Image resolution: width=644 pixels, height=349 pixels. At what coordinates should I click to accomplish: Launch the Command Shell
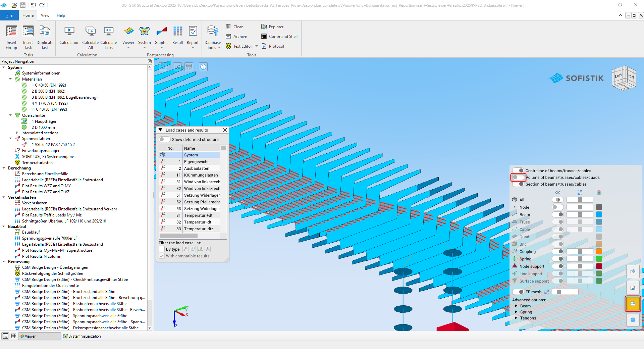pyautogui.click(x=279, y=36)
